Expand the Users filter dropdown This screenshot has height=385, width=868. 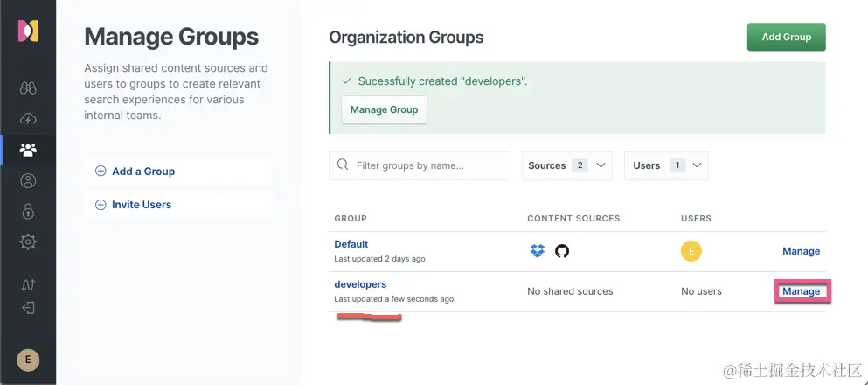point(665,165)
